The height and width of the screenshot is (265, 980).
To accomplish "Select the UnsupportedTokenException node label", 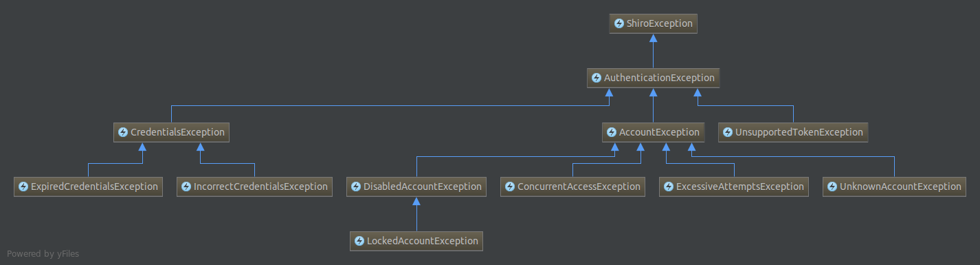I will pyautogui.click(x=799, y=132).
